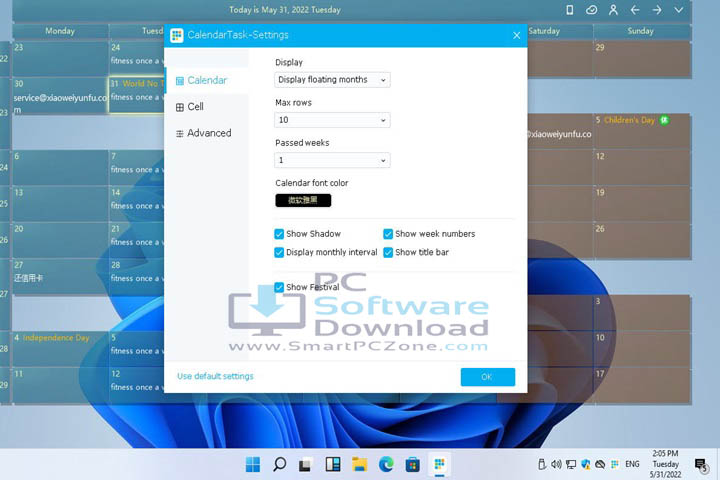
Task: Select the Children's Day cell on the 5th
Action: point(642,131)
